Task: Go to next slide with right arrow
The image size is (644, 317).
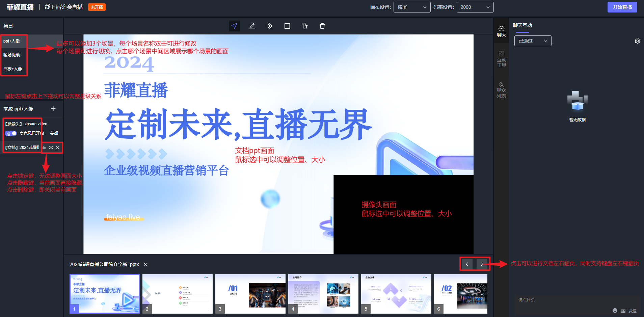Action: [482, 264]
